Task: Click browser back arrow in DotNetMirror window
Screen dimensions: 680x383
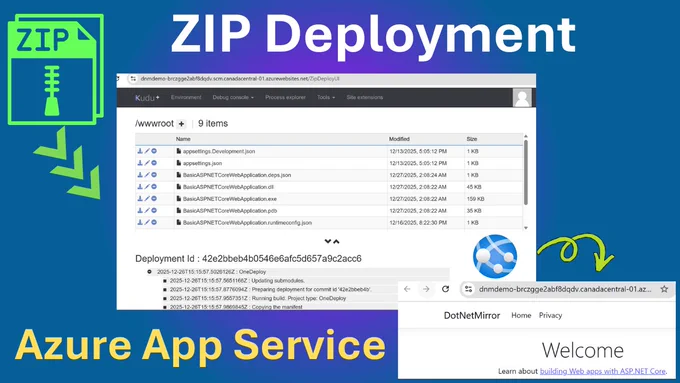Action: tap(407, 289)
